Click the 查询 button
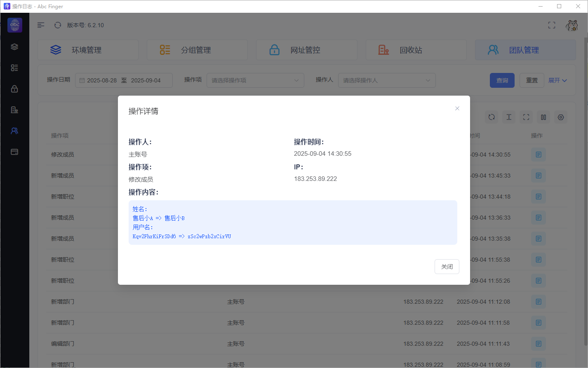Viewport: 588px width, 368px height. [x=502, y=80]
